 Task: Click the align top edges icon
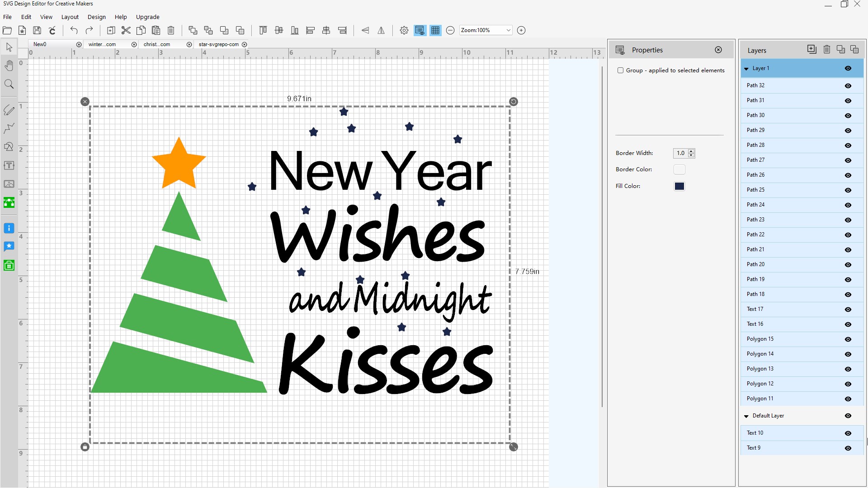tap(263, 30)
